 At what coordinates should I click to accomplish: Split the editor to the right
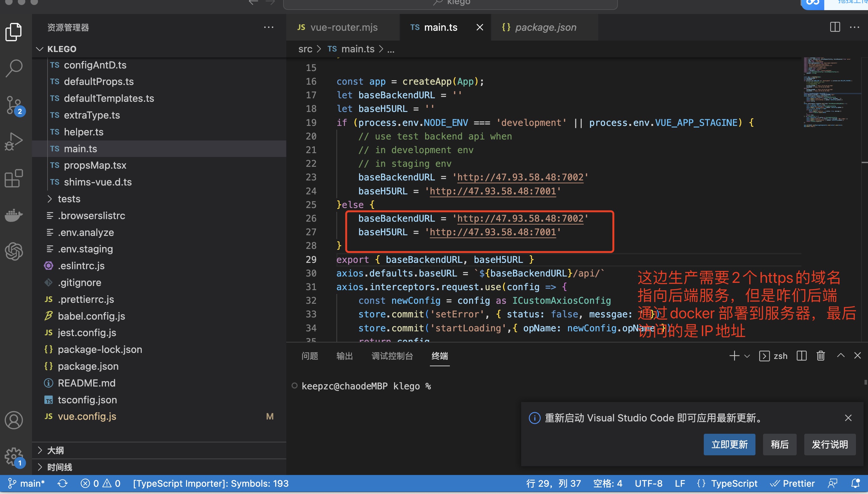coord(835,27)
